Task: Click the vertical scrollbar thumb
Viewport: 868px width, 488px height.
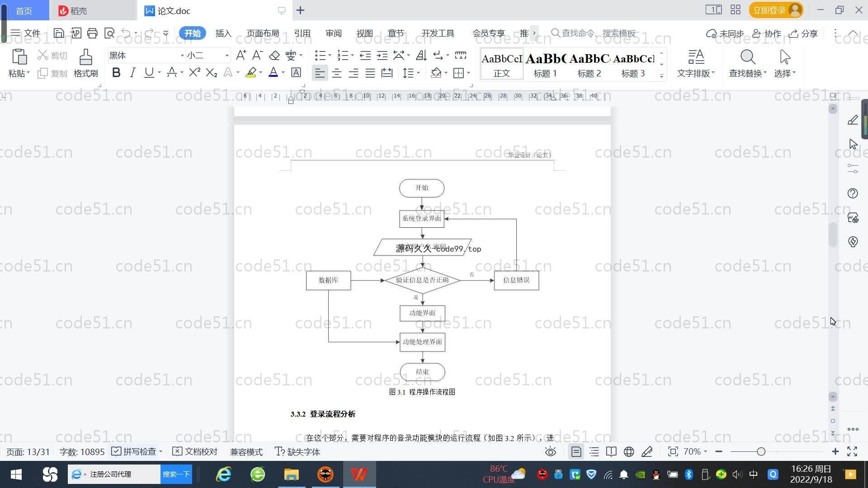Action: (833, 235)
